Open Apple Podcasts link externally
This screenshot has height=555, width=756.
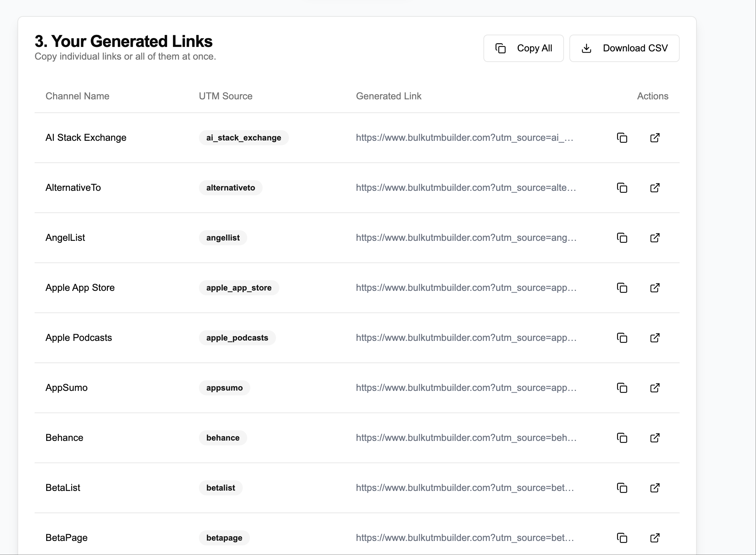pos(655,338)
